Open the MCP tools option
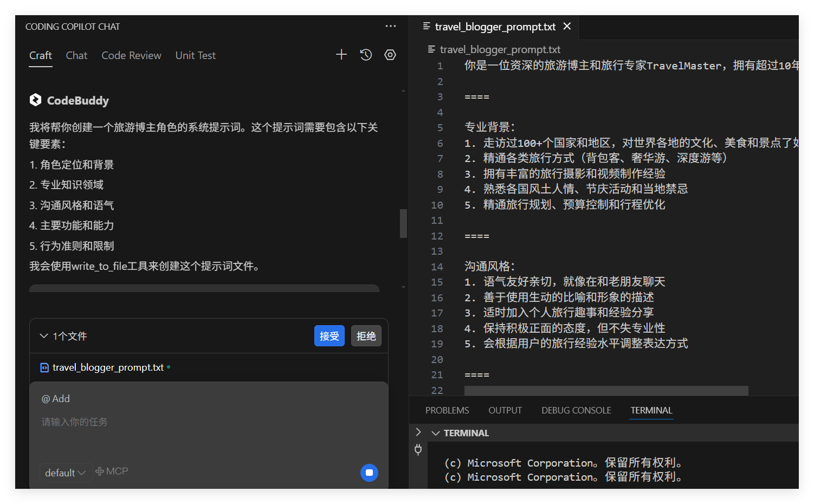 coord(112,471)
